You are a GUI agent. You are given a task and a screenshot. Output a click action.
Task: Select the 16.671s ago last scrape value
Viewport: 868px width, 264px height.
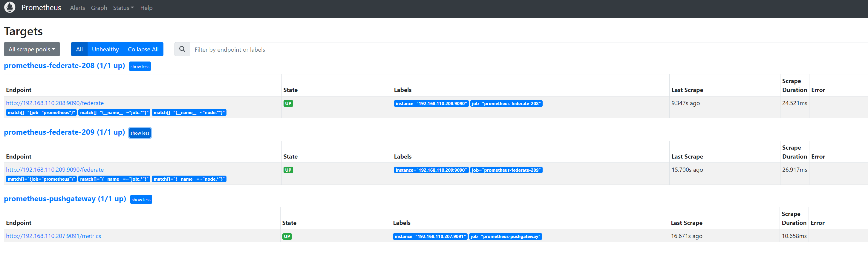point(687,236)
